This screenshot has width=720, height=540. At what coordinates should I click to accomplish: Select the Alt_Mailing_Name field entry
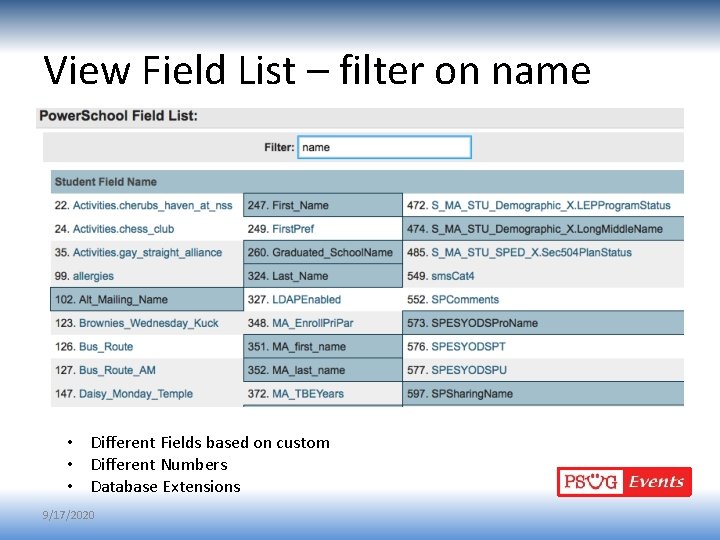click(147, 299)
